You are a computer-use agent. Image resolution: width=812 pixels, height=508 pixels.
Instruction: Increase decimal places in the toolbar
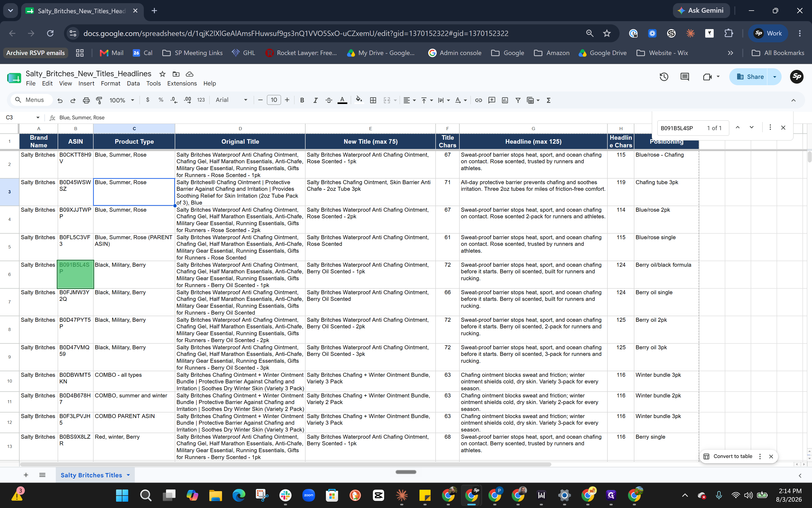[188, 100]
